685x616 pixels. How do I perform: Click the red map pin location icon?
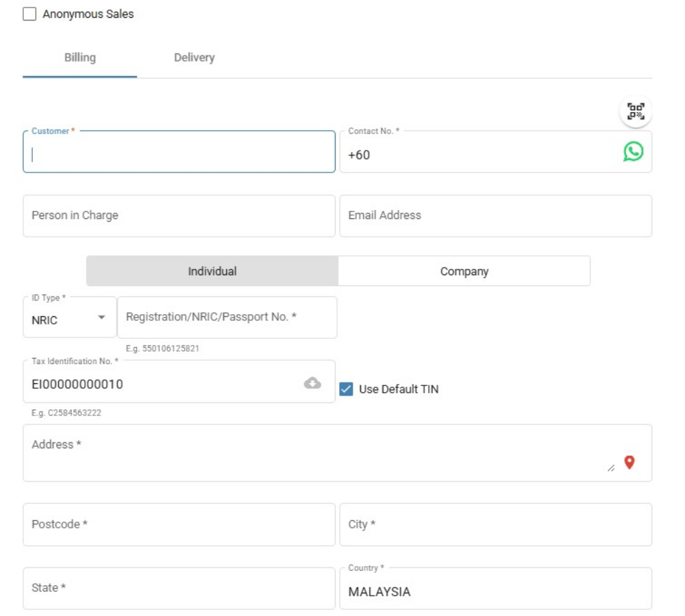coord(630,462)
